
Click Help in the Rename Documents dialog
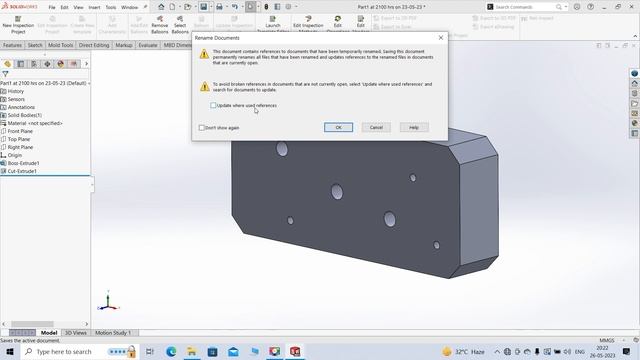[414, 127]
